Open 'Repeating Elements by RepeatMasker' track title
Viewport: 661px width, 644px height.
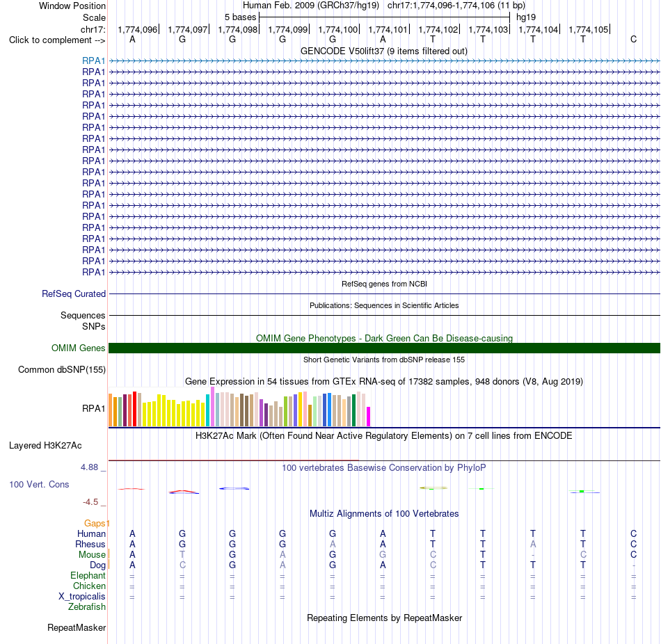pos(384,618)
